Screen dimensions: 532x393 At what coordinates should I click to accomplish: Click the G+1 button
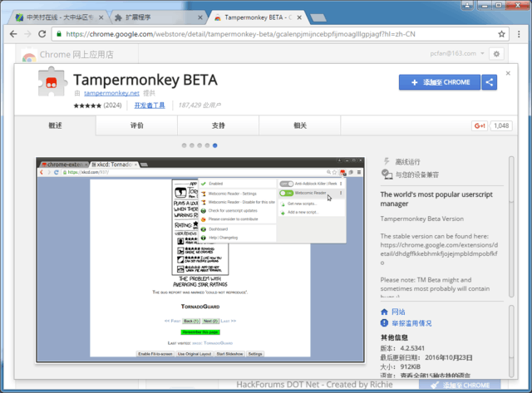tap(480, 125)
